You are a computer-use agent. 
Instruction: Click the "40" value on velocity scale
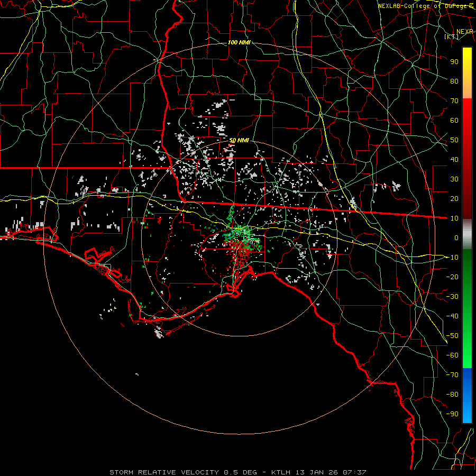click(x=454, y=159)
